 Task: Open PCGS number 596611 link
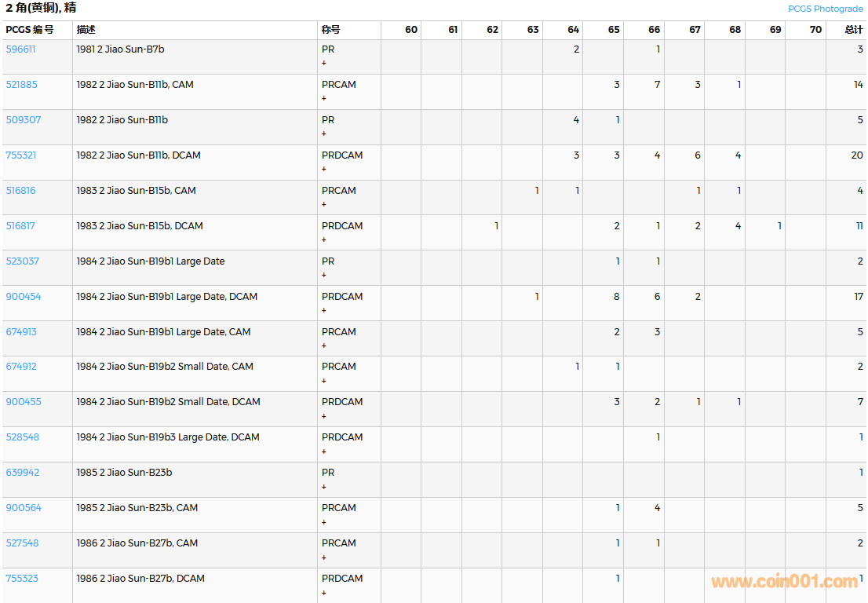tap(20, 49)
